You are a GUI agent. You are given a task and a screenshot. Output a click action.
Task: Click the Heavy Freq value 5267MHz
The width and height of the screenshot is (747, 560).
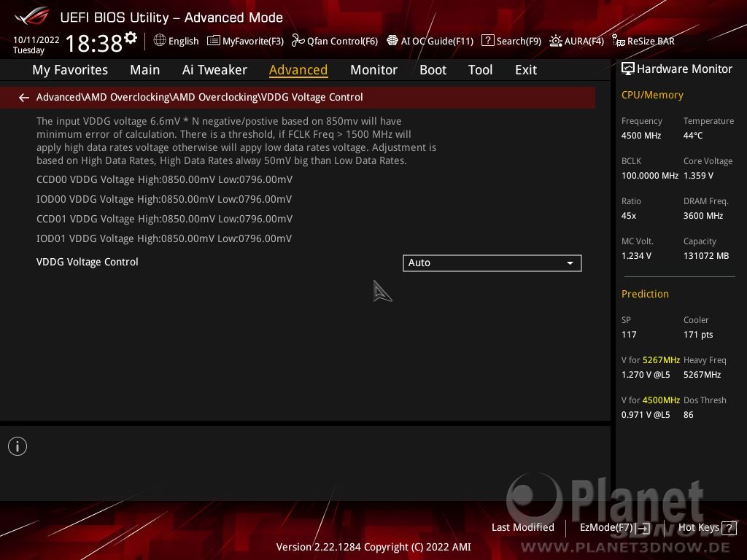[702, 375]
